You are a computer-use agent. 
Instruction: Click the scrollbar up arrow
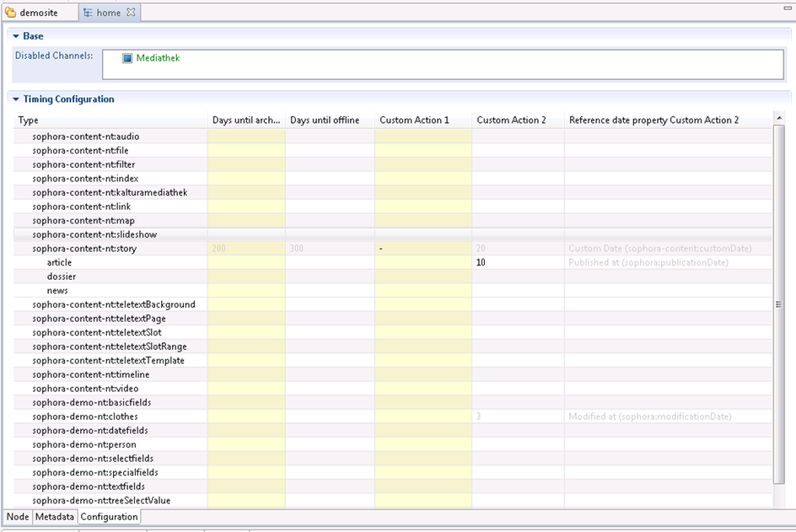click(779, 118)
